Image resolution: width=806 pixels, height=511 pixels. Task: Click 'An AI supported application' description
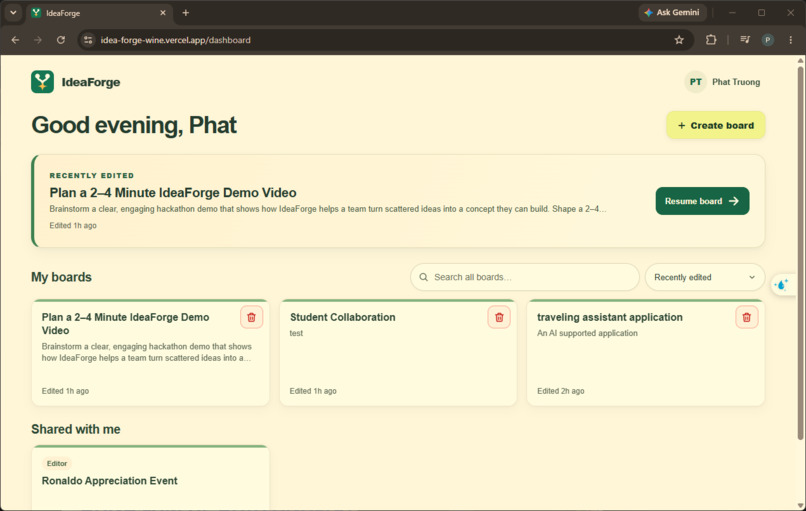pyautogui.click(x=587, y=333)
